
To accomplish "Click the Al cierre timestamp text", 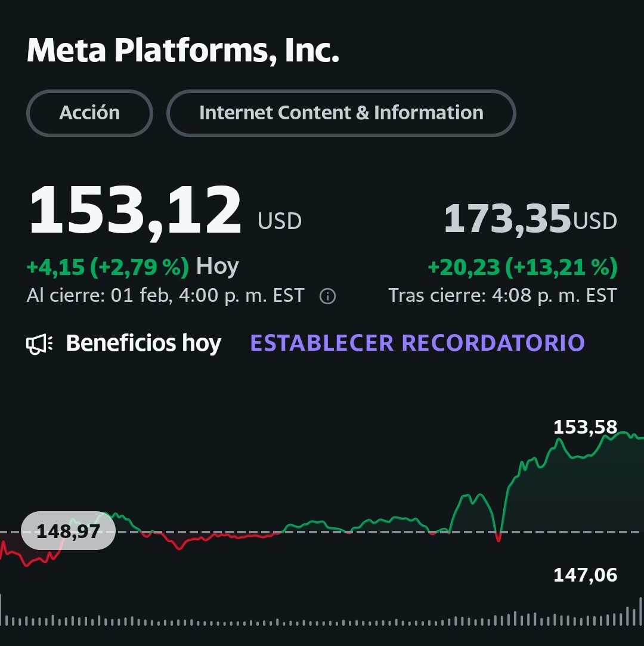I will click(165, 296).
